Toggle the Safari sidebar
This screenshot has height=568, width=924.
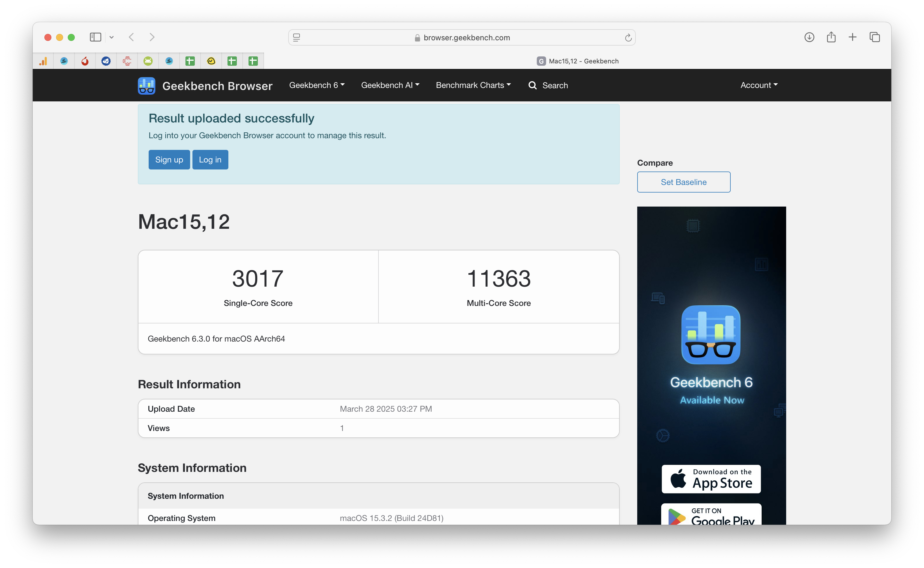tap(95, 37)
